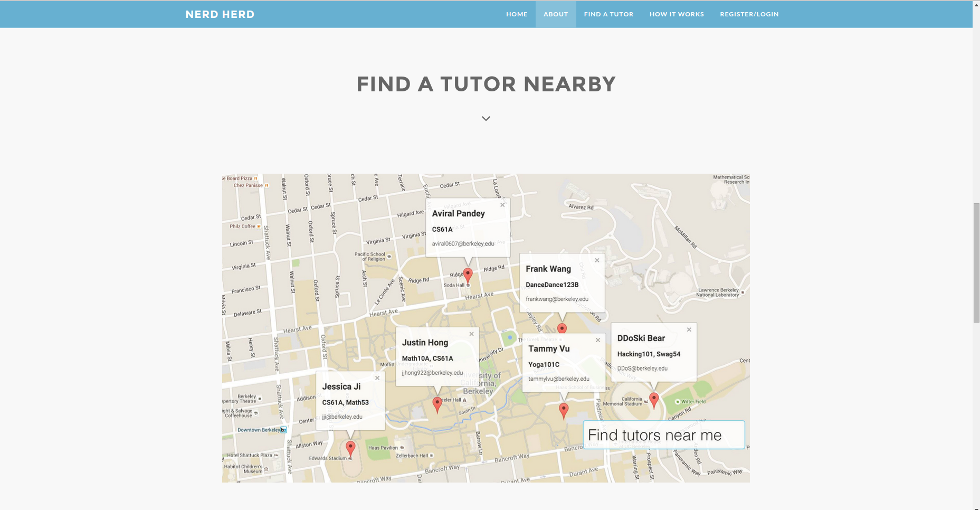Click Hacking101, Swag54 course text

click(649, 354)
